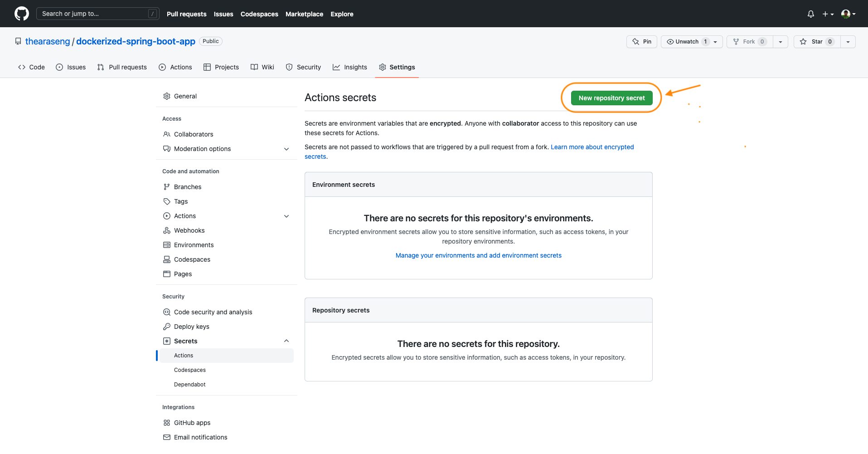This screenshot has width=868, height=454.
Task: Click the Collaborators people icon
Action: tap(167, 134)
